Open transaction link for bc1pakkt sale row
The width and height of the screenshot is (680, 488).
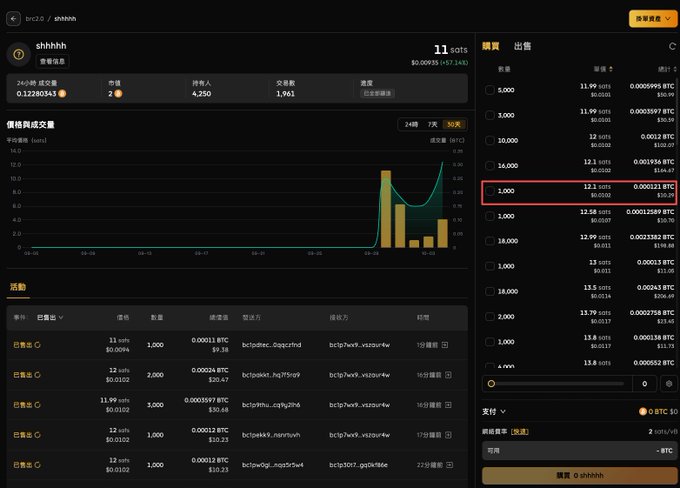pos(448,375)
